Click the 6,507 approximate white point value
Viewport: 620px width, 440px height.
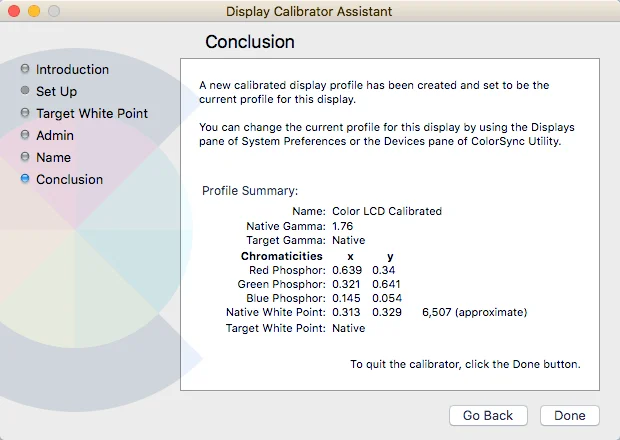tap(474, 313)
